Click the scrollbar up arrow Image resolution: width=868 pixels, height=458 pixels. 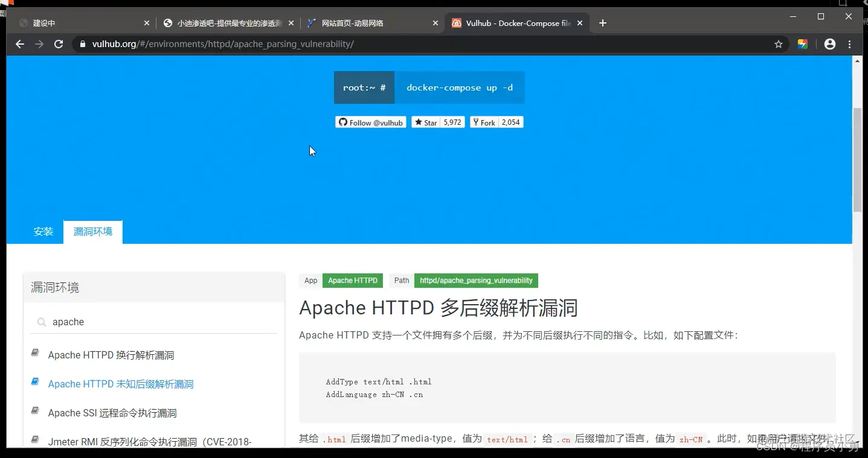click(857, 61)
